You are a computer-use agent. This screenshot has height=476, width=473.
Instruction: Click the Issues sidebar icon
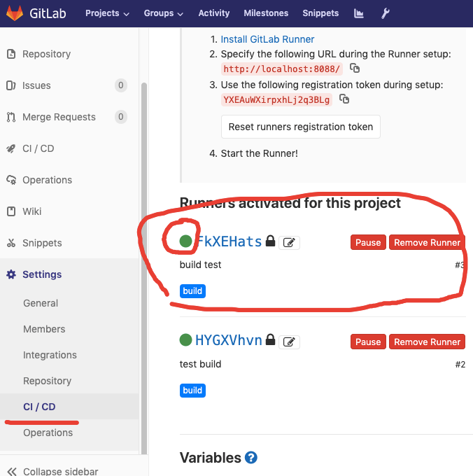point(11,85)
